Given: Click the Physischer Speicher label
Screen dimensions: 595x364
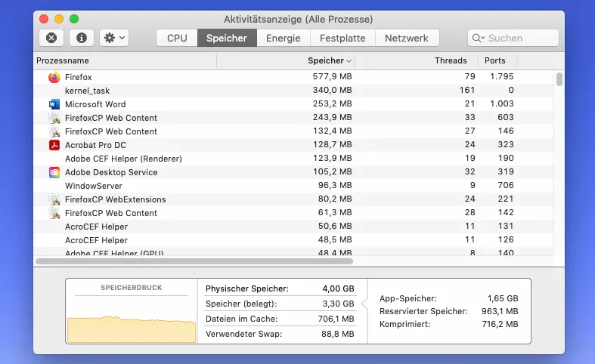Looking at the screenshot, I should click(x=247, y=288).
